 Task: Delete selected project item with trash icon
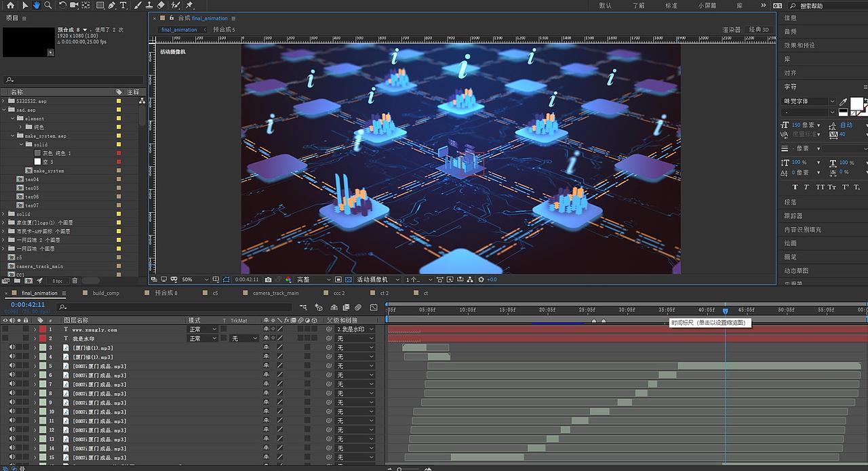tap(75, 281)
